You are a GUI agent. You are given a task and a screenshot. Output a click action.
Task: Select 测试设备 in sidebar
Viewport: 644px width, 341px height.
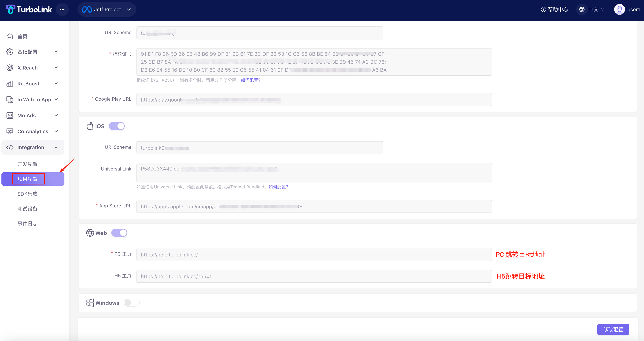tap(28, 209)
